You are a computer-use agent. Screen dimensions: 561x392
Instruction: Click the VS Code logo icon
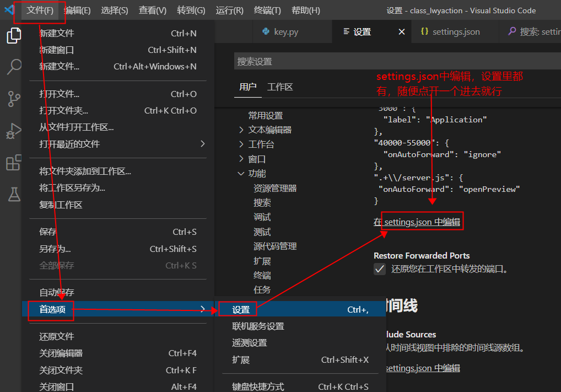[9, 10]
